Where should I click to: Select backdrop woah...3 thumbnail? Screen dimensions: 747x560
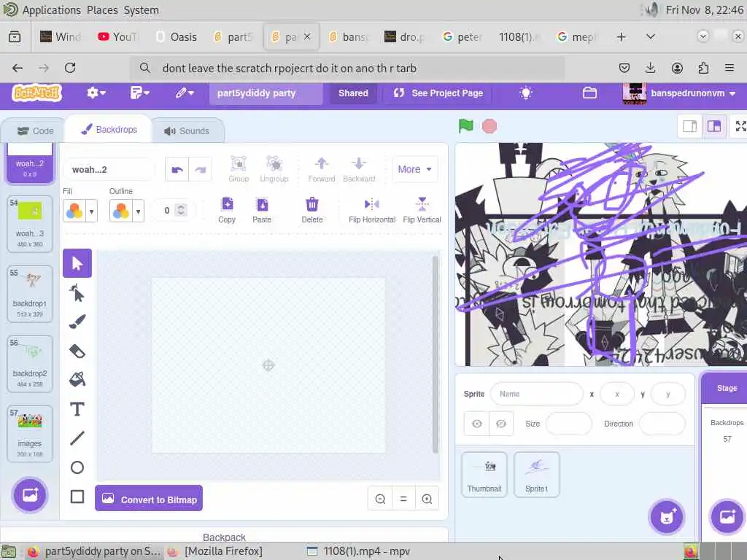tap(29, 223)
